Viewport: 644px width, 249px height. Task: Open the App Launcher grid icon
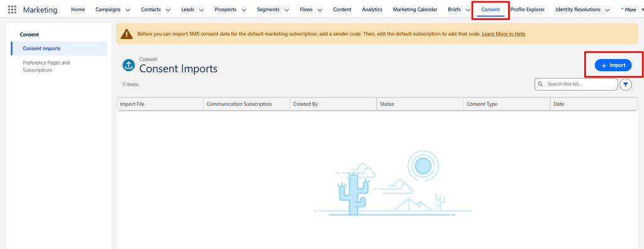pos(13,9)
